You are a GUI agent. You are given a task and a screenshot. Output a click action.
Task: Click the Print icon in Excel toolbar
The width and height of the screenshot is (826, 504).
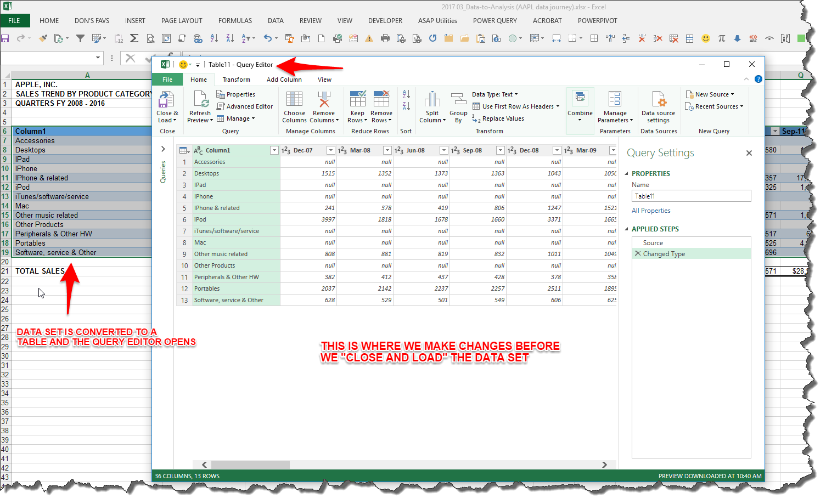click(x=385, y=38)
